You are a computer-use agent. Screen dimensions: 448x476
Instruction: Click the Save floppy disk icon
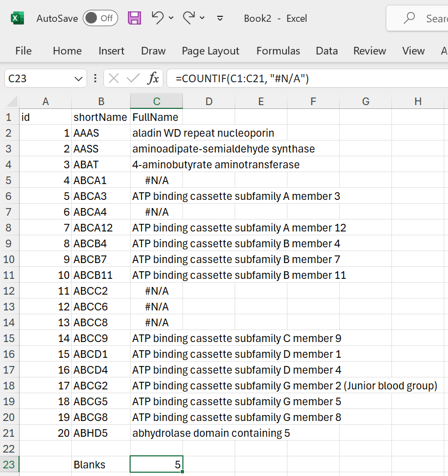coord(134,18)
